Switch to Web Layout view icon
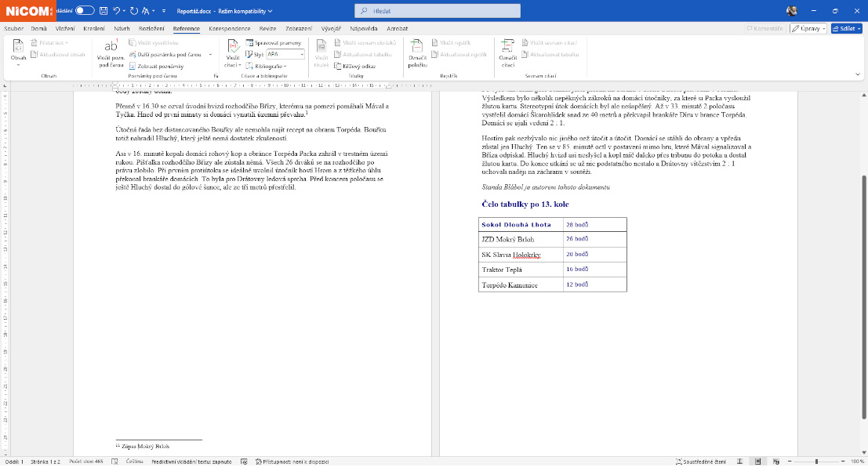Viewport: 868px width, 467px height. coord(776,462)
